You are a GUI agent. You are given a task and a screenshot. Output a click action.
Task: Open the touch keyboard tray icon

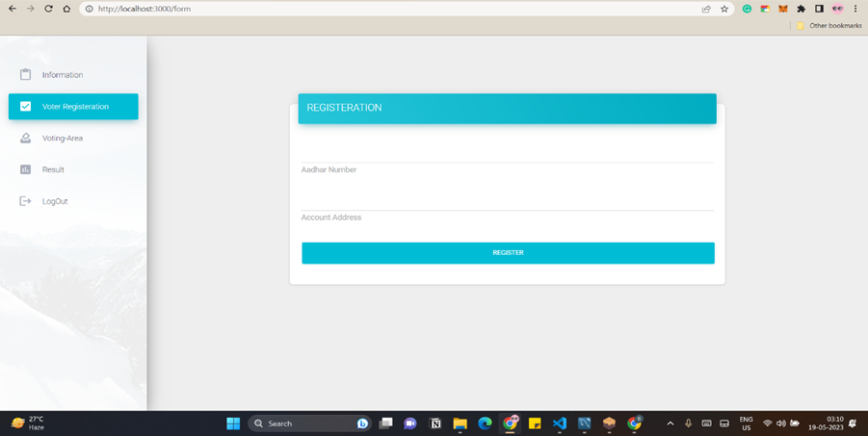click(x=706, y=423)
